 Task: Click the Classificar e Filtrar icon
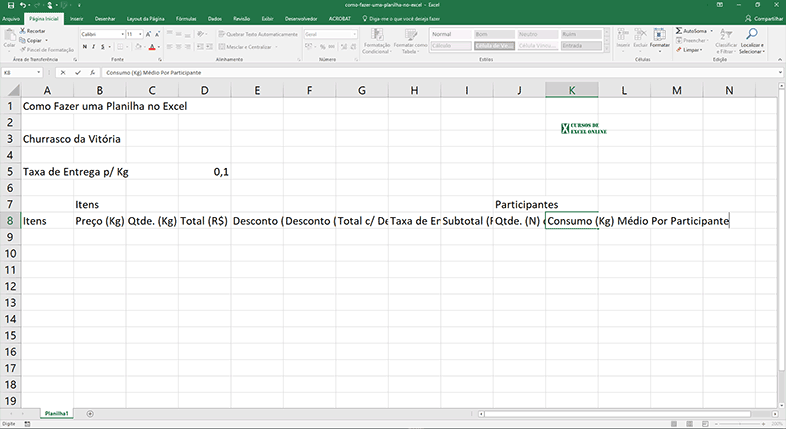click(726, 34)
